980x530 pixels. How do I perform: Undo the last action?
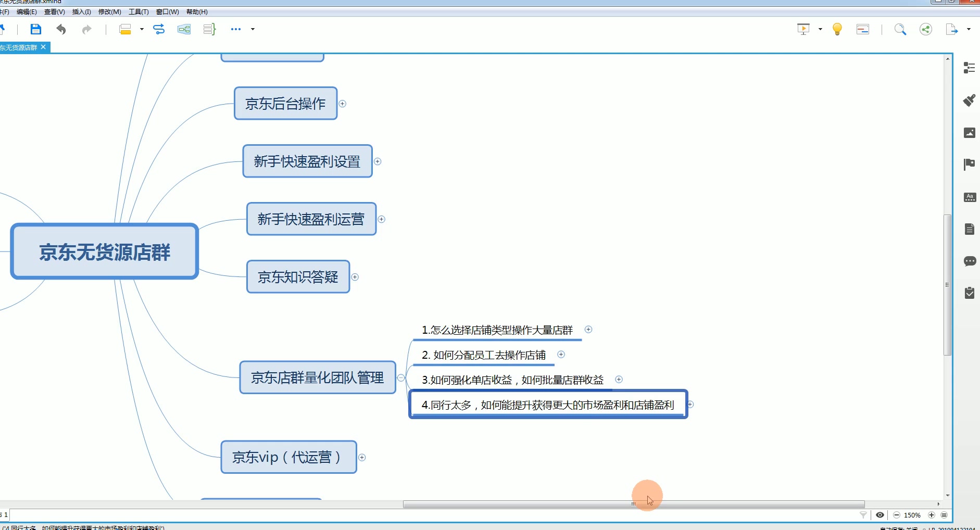[61, 29]
